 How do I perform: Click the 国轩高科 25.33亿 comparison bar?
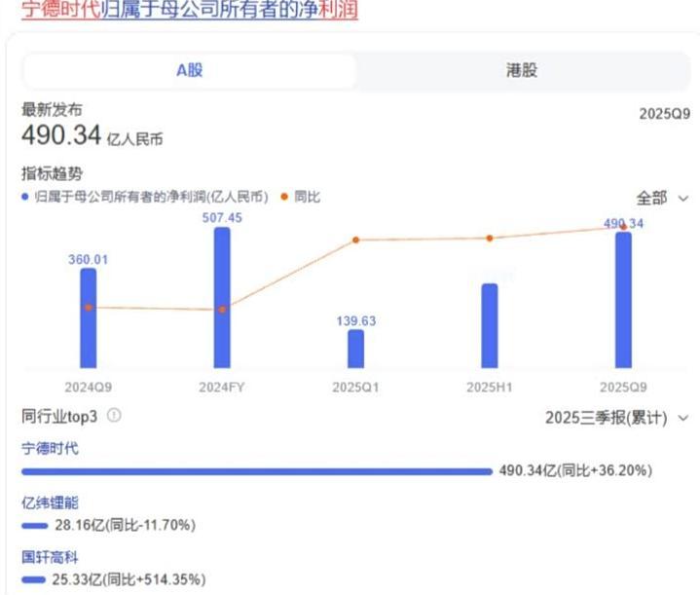point(33,579)
